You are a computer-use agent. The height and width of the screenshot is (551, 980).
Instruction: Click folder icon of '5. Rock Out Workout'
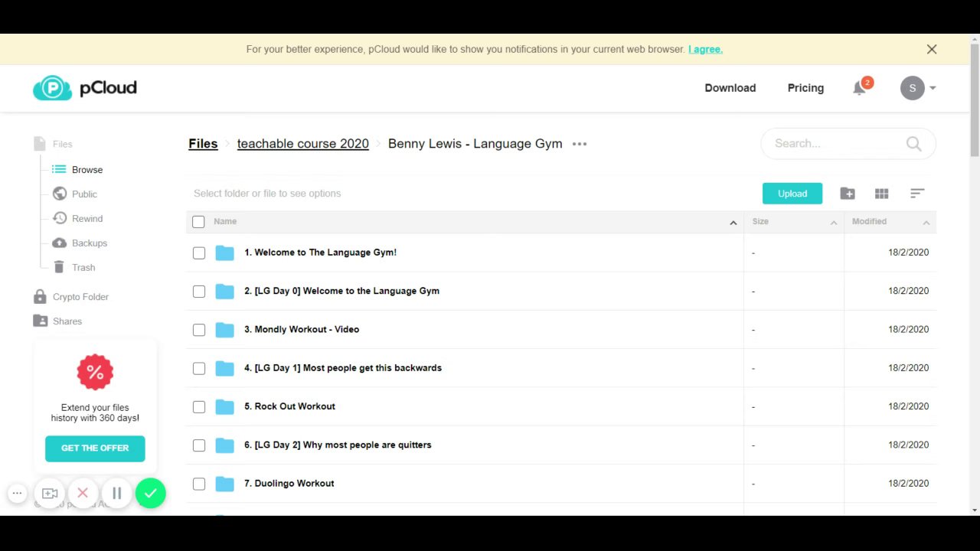[x=224, y=406]
